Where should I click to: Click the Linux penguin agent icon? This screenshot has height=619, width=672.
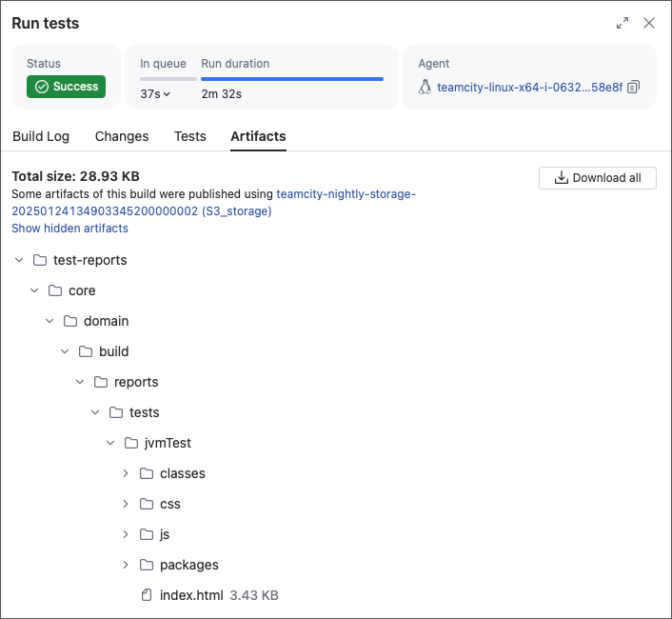[x=425, y=87]
